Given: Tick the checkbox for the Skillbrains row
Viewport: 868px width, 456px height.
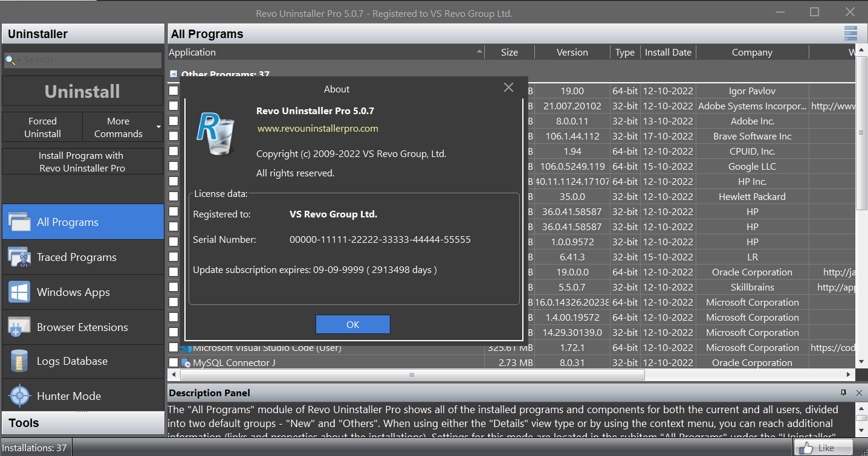Looking at the screenshot, I should tap(173, 287).
